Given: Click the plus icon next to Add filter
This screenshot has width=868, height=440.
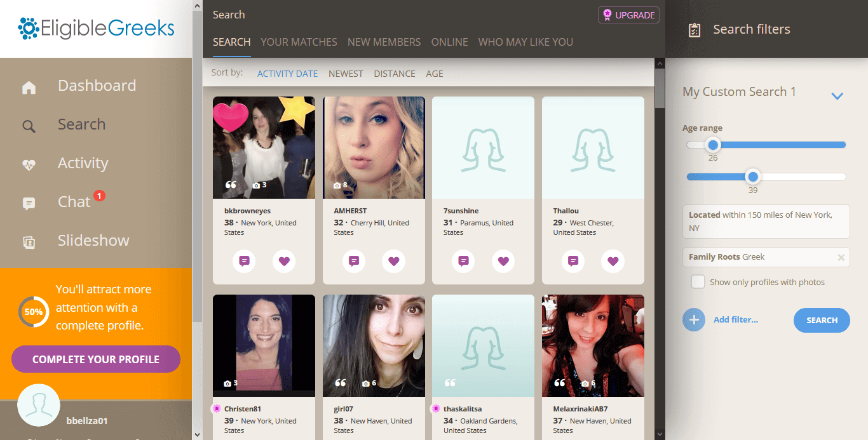Looking at the screenshot, I should pos(694,320).
